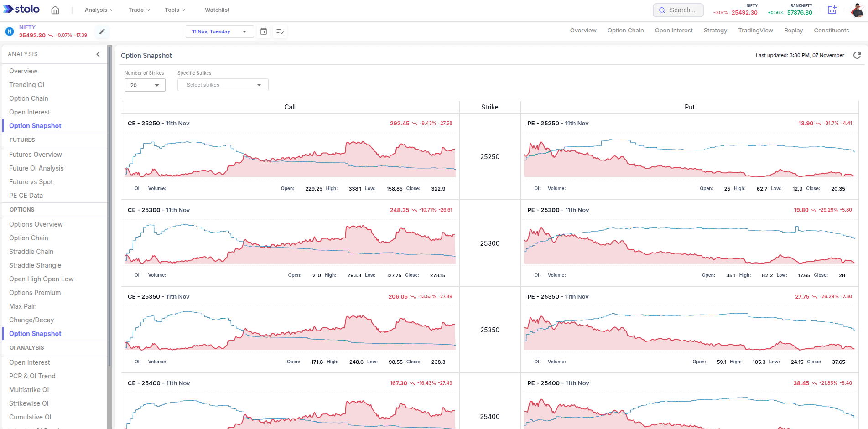The image size is (868, 429).
Task: Click the pencil edit icon beside NIFTY
Action: 102,31
